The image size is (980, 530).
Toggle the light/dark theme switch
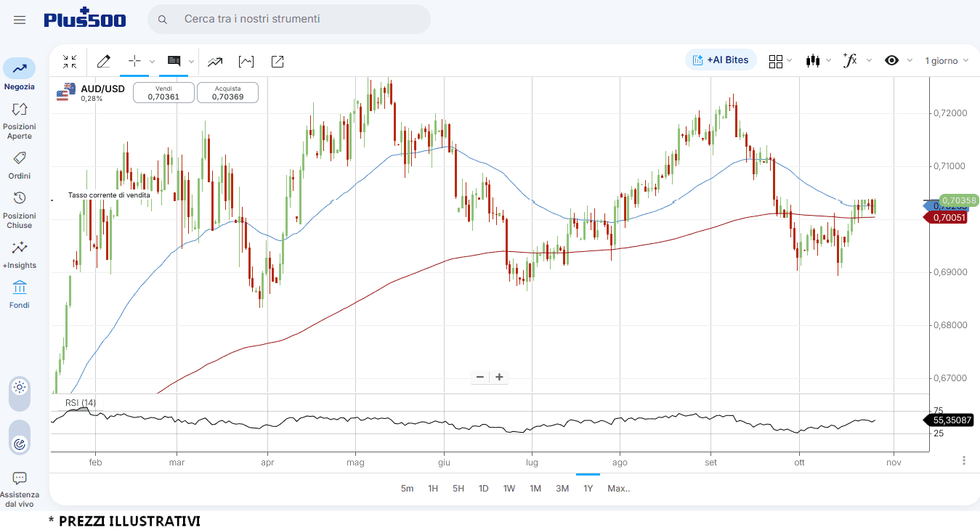[x=20, y=394]
